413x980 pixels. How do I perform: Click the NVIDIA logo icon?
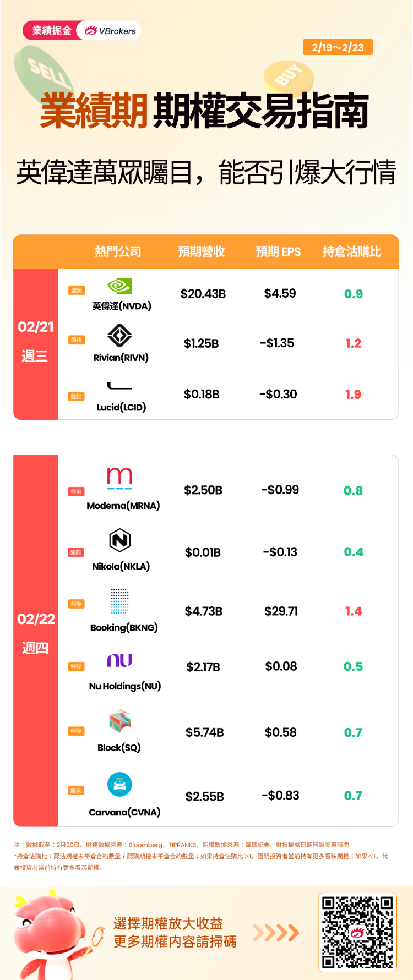pyautogui.click(x=119, y=286)
